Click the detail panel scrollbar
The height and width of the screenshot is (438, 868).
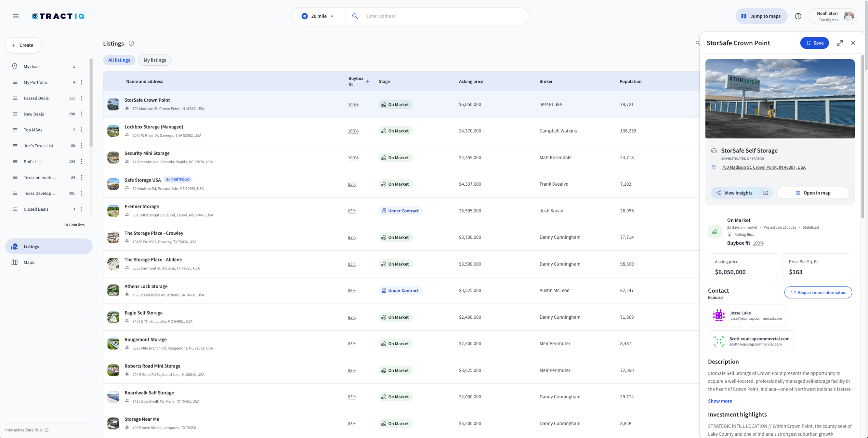863,136
